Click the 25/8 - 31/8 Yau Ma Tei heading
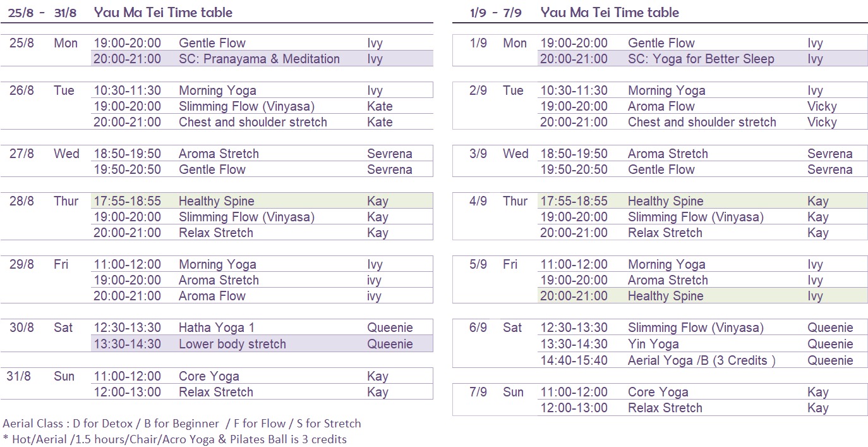The height and width of the screenshot is (447, 868). pos(120,12)
